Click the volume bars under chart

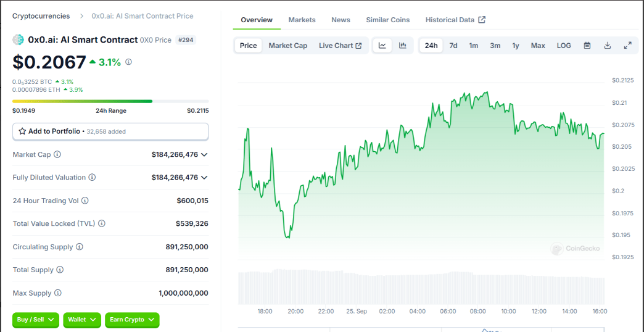[x=421, y=287]
